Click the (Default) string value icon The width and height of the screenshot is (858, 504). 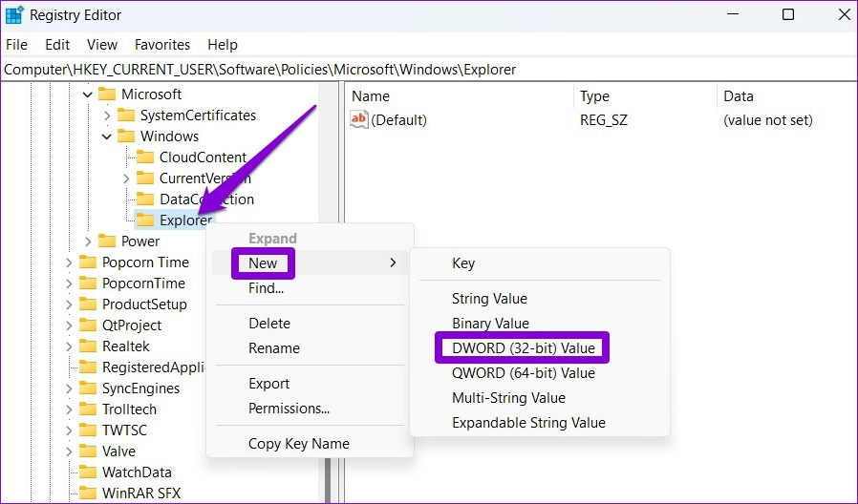(359, 119)
